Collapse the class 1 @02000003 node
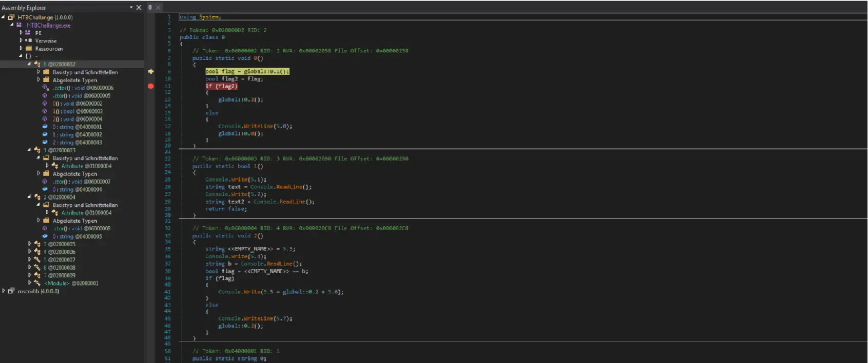 click(x=29, y=150)
